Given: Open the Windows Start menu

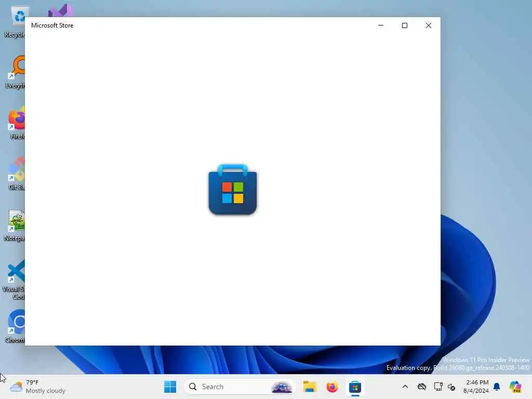Looking at the screenshot, I should pos(170,387).
